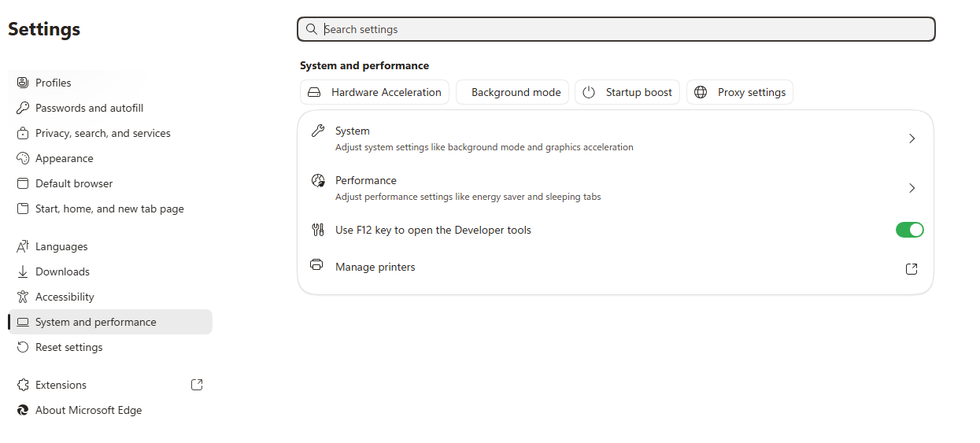Screen dimensions: 980x443
Task: Click the Profiles icon in sidebar
Action: (22, 83)
